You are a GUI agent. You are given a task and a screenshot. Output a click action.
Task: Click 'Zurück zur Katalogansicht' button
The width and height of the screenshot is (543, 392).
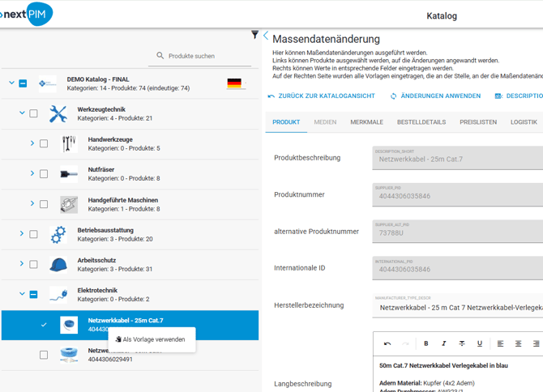[x=321, y=96]
